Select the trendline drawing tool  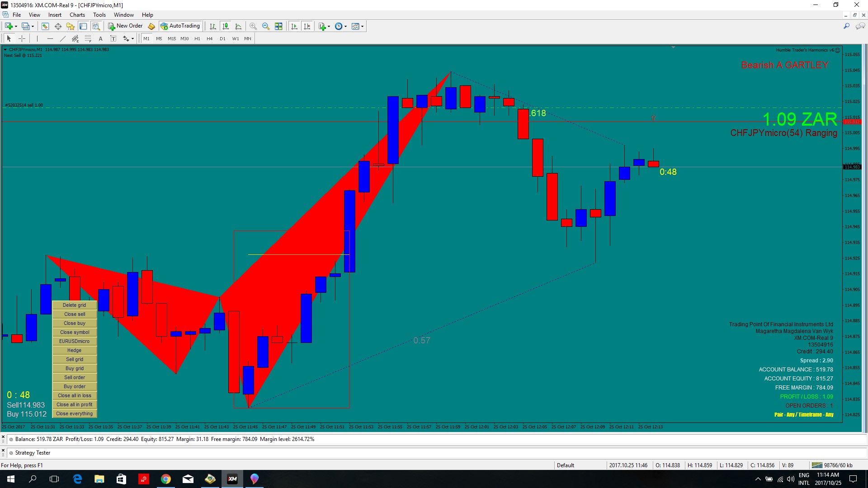coord(62,38)
